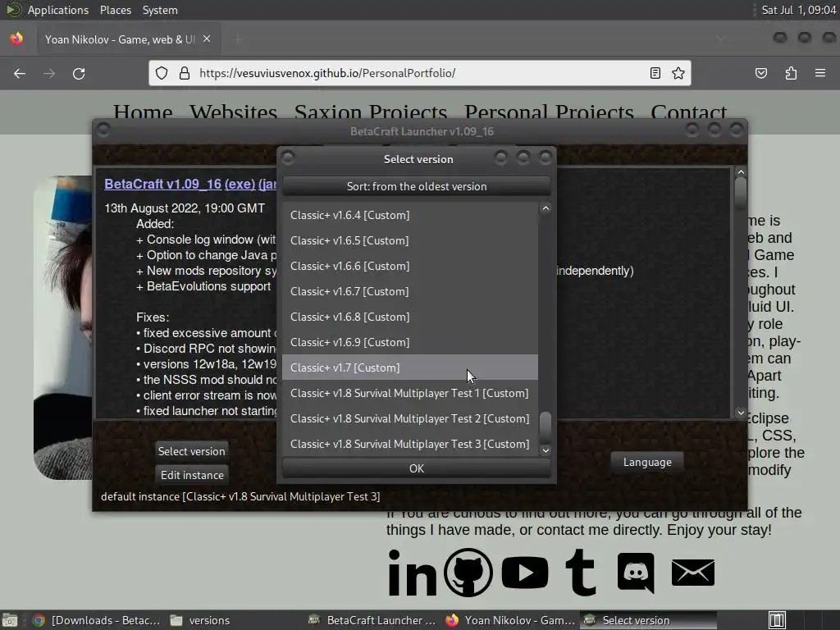The height and width of the screenshot is (630, 840).
Task: Open the Tumblr icon link
Action: [581, 572]
